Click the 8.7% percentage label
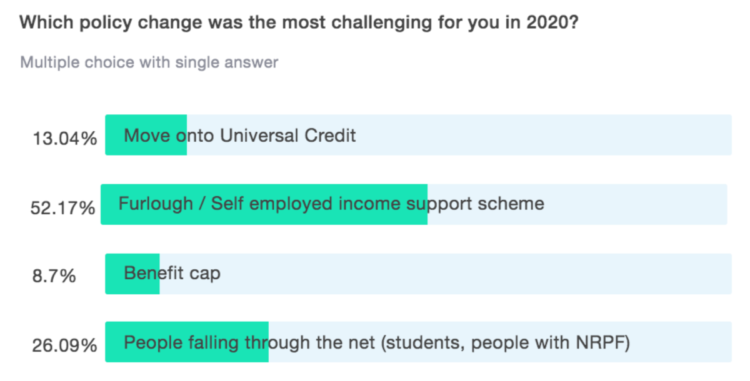 point(54,276)
